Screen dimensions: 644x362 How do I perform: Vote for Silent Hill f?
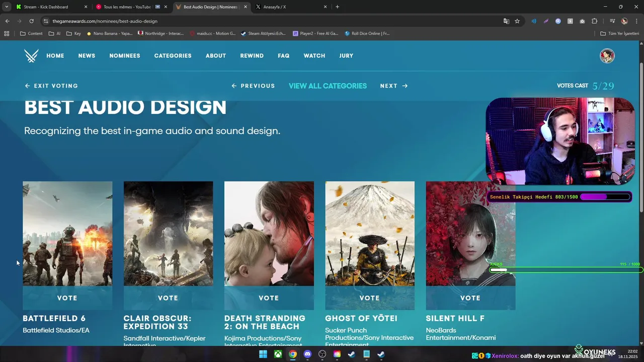(x=470, y=298)
